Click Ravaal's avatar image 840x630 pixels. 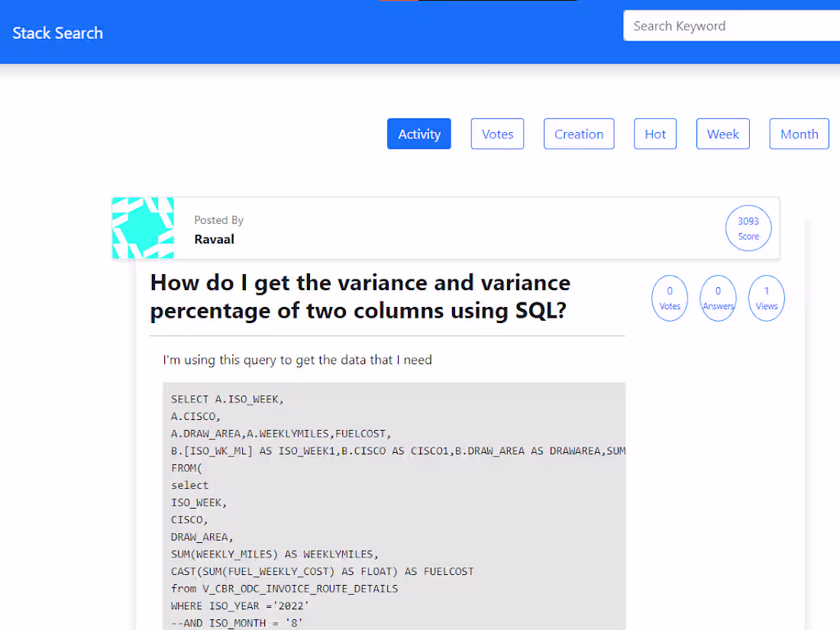tap(143, 228)
